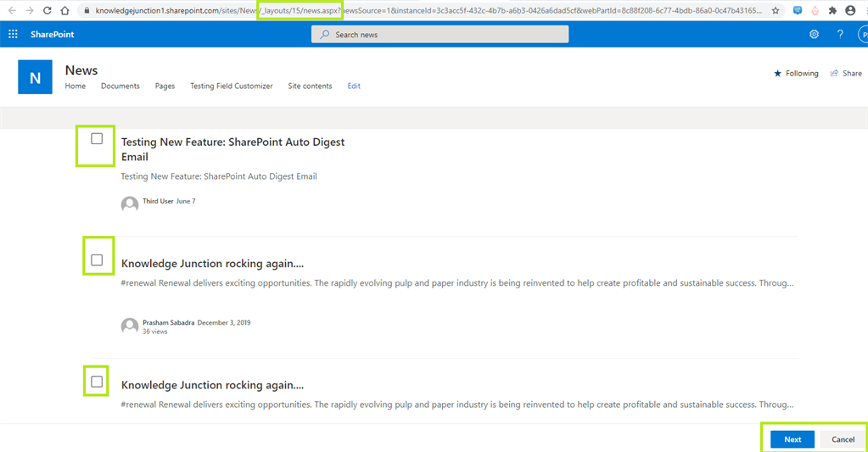The width and height of the screenshot is (868, 452).
Task: Click the Share button
Action: [x=846, y=73]
